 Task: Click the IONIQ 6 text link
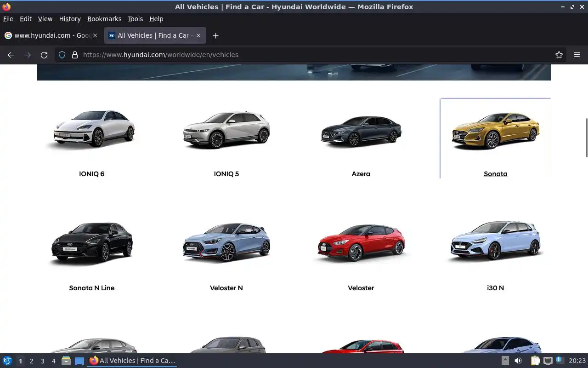pos(92,174)
